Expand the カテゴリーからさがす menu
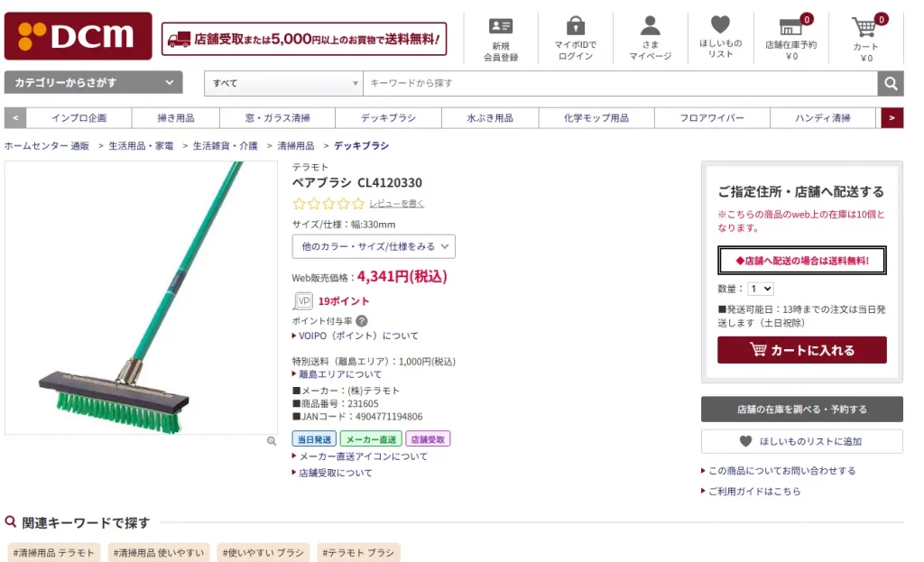This screenshot has width=924, height=562. (93, 82)
